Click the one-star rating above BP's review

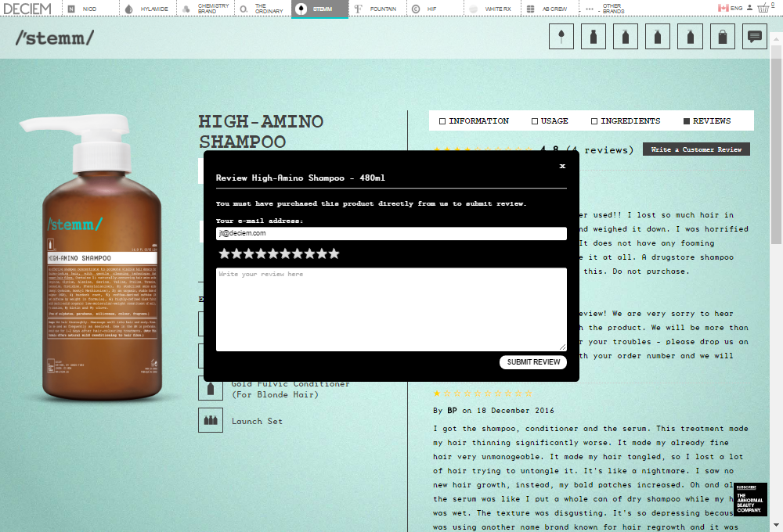click(x=483, y=394)
